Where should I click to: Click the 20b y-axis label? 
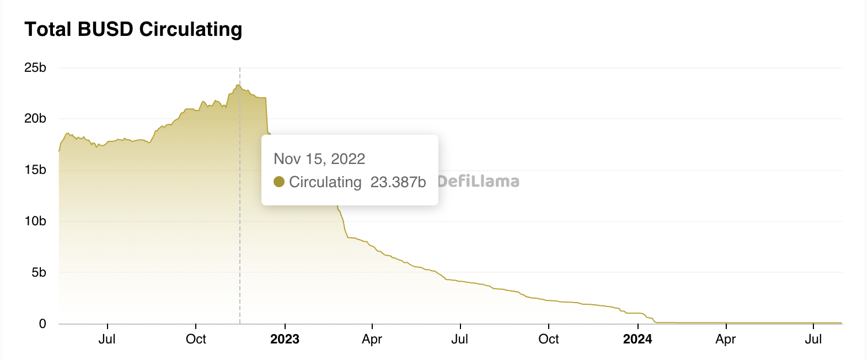click(35, 118)
